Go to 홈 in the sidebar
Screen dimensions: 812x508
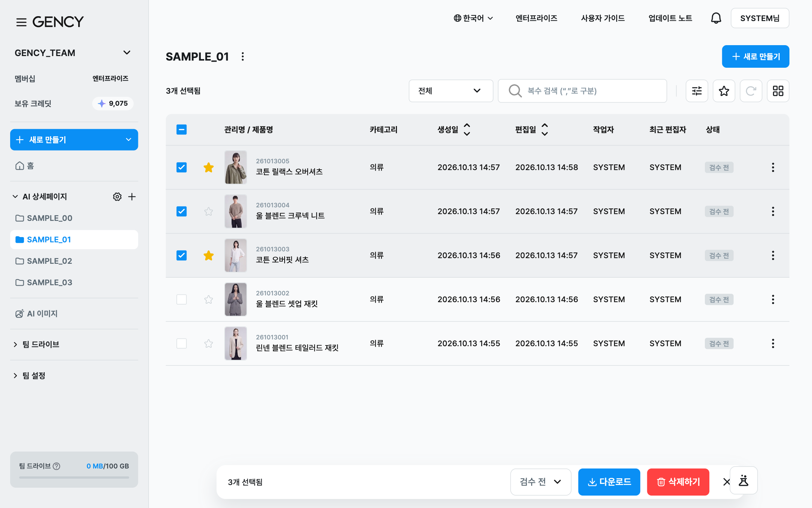pos(74,166)
